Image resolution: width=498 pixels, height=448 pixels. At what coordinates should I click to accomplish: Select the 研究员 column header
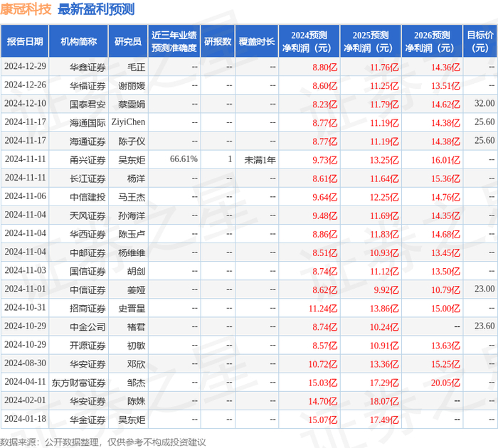coord(128,41)
